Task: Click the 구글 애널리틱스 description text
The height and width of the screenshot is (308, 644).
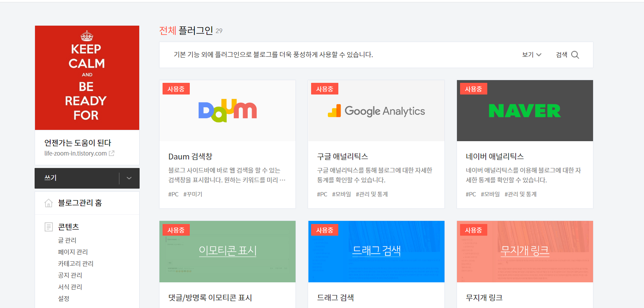Action: [x=374, y=175]
